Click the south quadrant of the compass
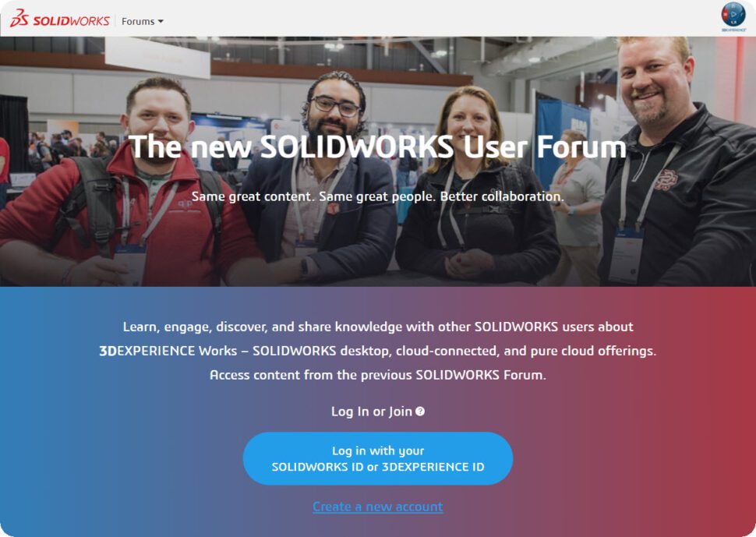This screenshot has height=537, width=756. tap(733, 22)
